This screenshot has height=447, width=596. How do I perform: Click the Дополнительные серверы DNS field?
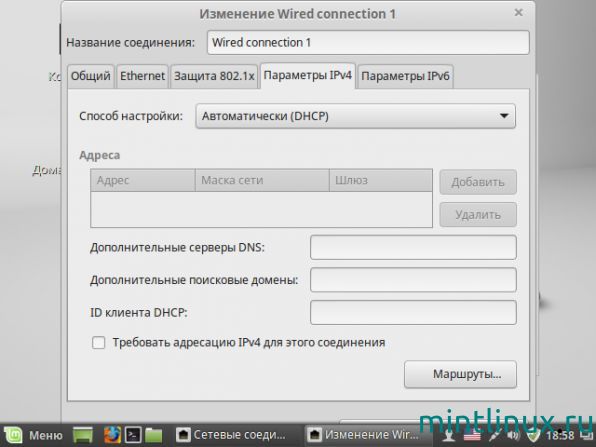413,247
